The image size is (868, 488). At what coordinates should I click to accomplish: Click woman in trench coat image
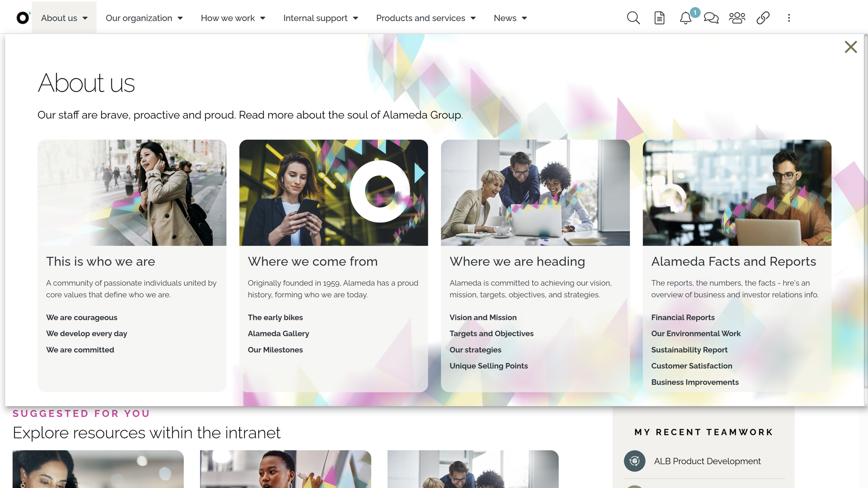132,192
